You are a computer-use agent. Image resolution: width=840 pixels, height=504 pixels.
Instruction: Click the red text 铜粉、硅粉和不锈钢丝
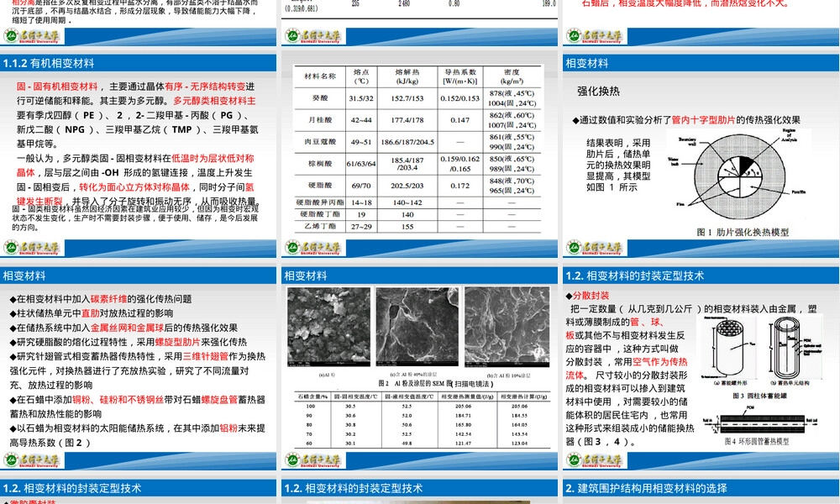[118, 400]
